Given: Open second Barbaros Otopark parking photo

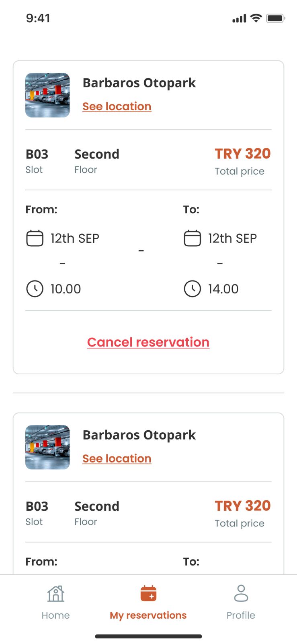Looking at the screenshot, I should tap(47, 447).
